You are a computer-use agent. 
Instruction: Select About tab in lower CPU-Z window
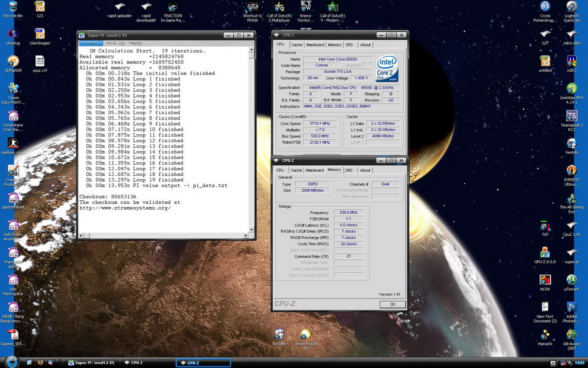pos(365,170)
